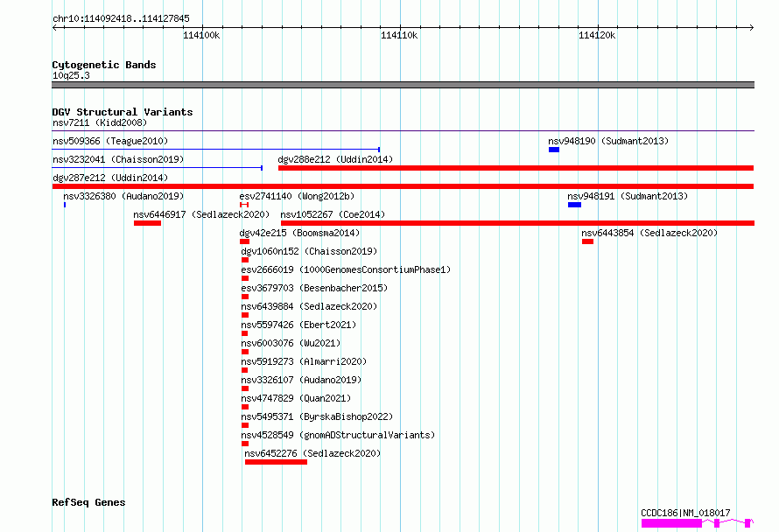779x532 pixels.
Task: Click the chr10:114092418..114127845 coordinates text
Action: [x=121, y=19]
